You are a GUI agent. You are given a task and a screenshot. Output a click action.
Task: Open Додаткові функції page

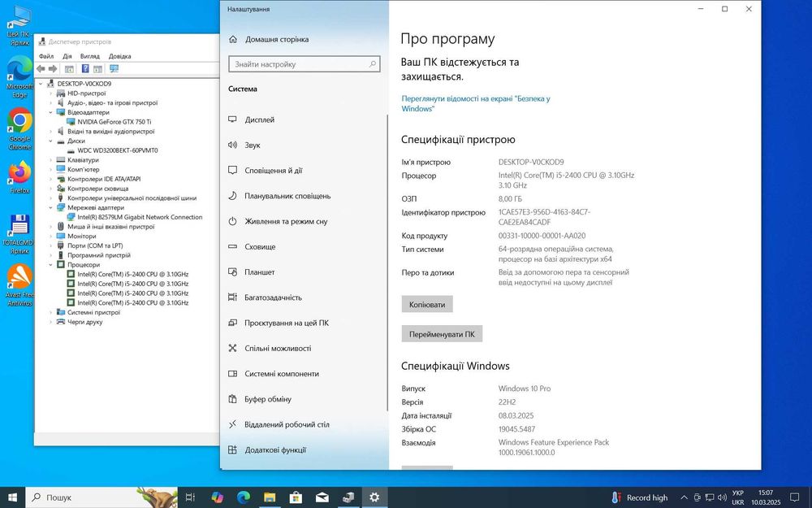[304, 450]
